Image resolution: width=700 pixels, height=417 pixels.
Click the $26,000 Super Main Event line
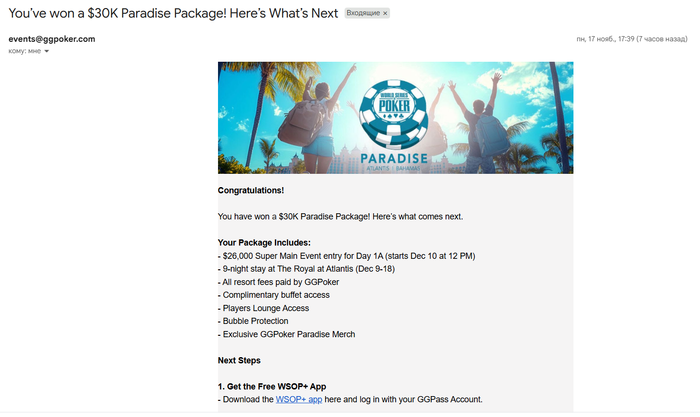(346, 256)
